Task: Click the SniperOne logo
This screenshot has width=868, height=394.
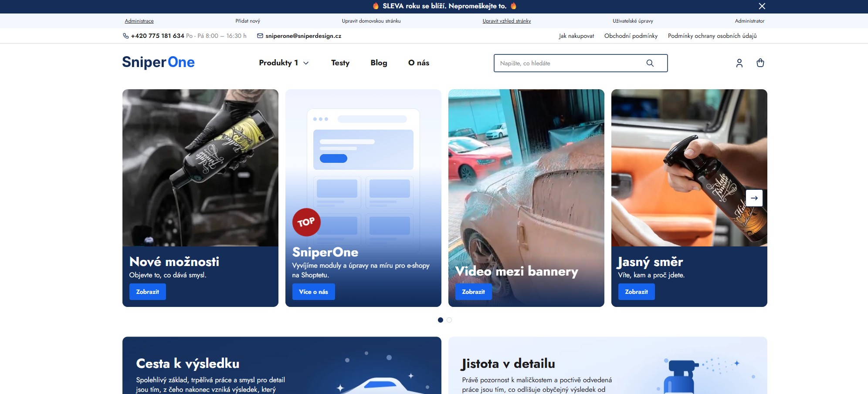Action: pyautogui.click(x=158, y=62)
